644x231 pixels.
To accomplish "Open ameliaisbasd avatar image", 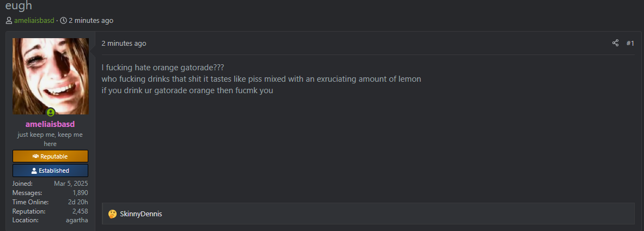I will [50, 75].
